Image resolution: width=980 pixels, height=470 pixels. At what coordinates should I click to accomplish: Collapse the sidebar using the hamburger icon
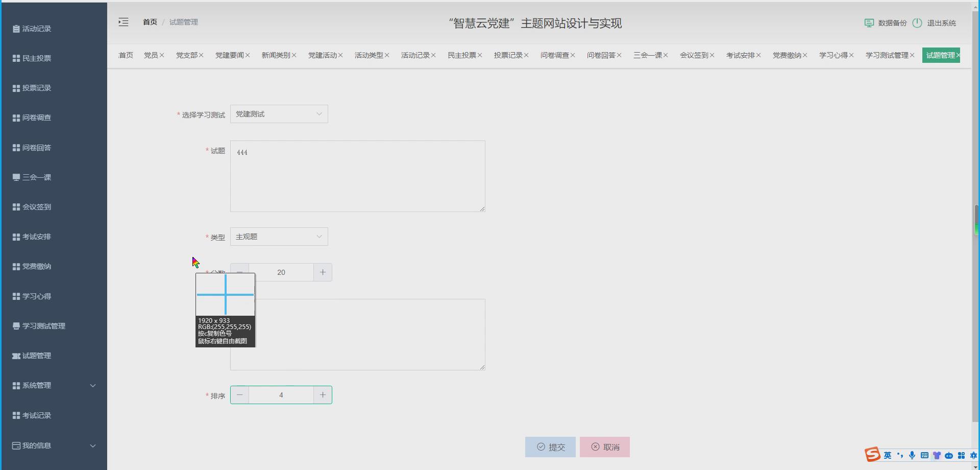click(123, 22)
